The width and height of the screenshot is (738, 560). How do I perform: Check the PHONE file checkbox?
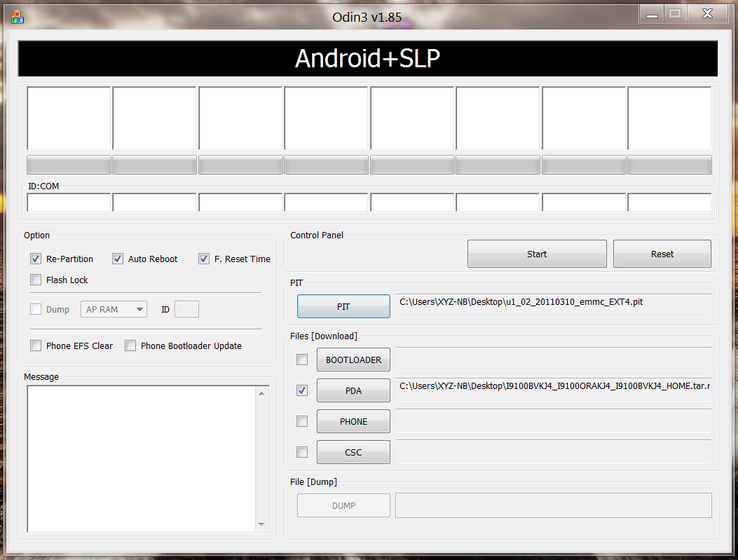click(x=302, y=421)
